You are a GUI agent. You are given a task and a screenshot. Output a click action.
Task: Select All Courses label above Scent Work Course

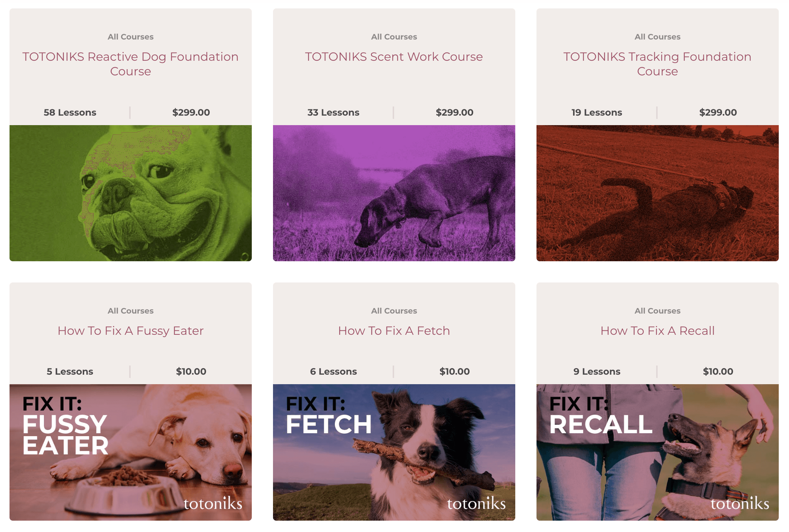(x=394, y=37)
